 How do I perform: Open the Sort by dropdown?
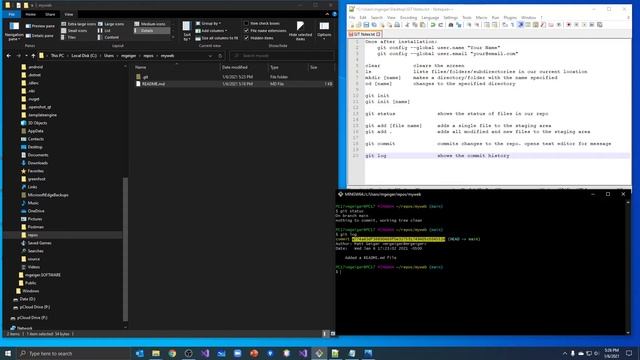[187, 31]
